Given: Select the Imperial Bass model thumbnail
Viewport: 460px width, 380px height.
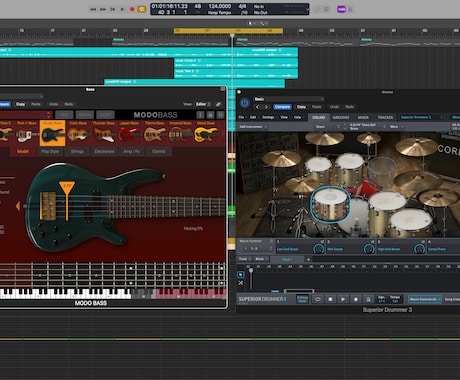Looking at the screenshot, I should 180,133.
